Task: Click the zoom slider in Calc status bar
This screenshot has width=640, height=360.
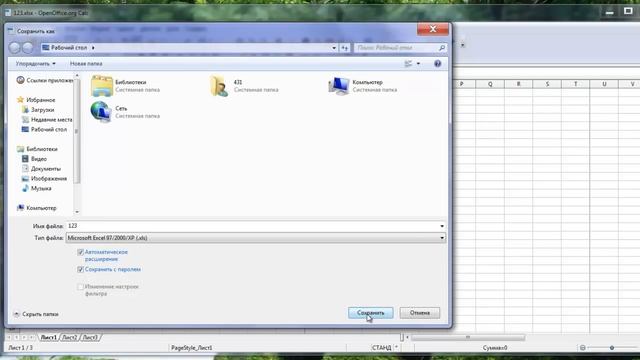Action: pos(612,348)
